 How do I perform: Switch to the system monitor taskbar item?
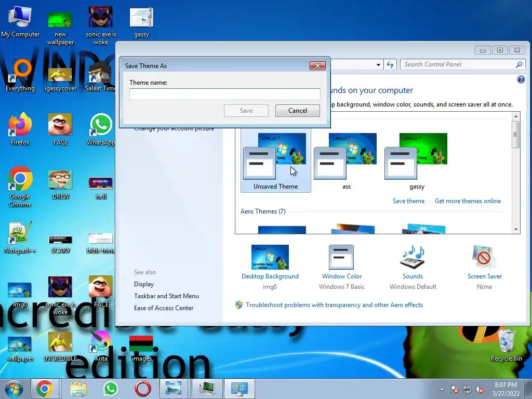207,389
